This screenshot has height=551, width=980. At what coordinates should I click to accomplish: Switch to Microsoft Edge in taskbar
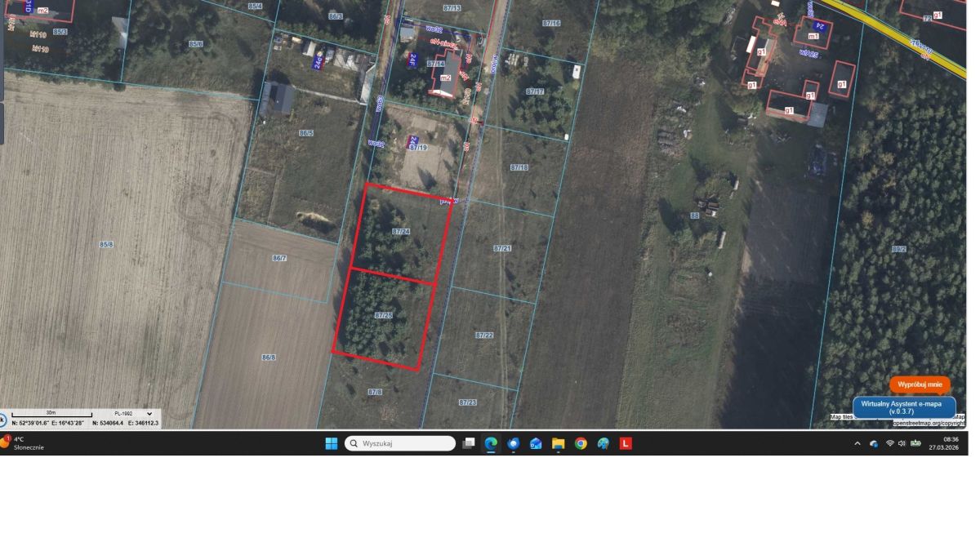(x=491, y=443)
